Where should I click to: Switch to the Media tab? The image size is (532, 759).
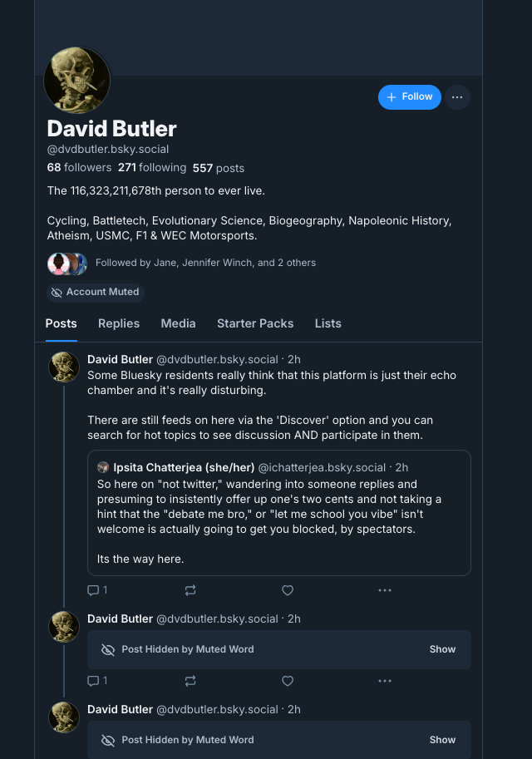click(x=178, y=323)
